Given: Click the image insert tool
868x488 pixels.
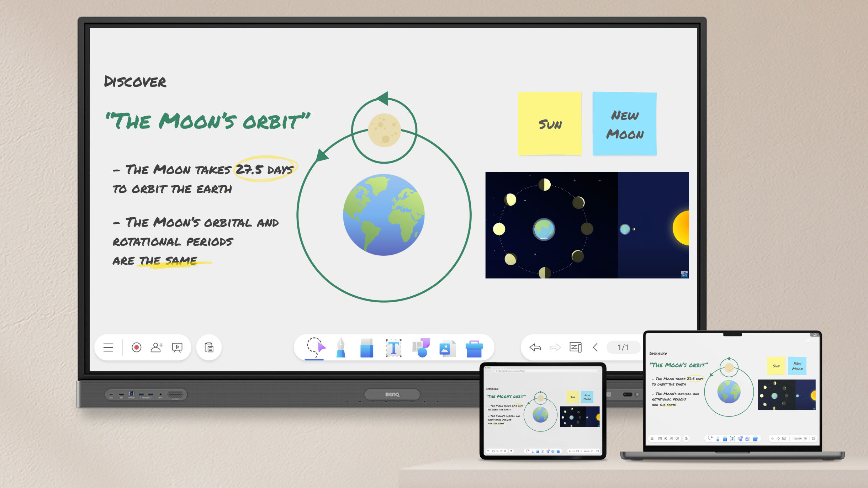Looking at the screenshot, I should 447,347.
